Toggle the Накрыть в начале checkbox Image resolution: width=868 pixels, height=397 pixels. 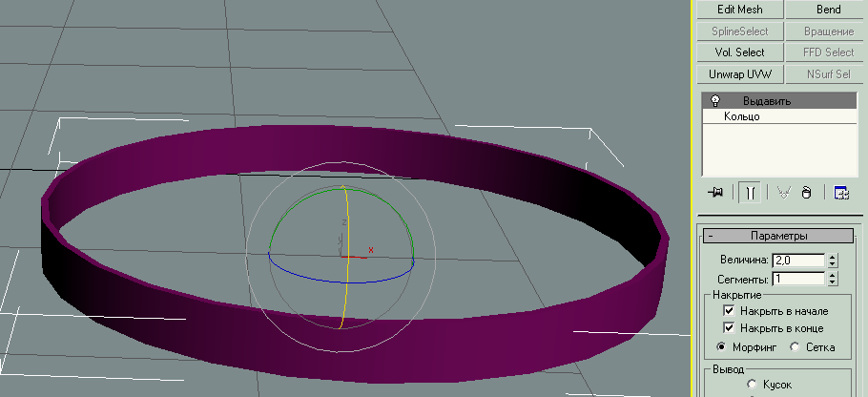pos(730,311)
